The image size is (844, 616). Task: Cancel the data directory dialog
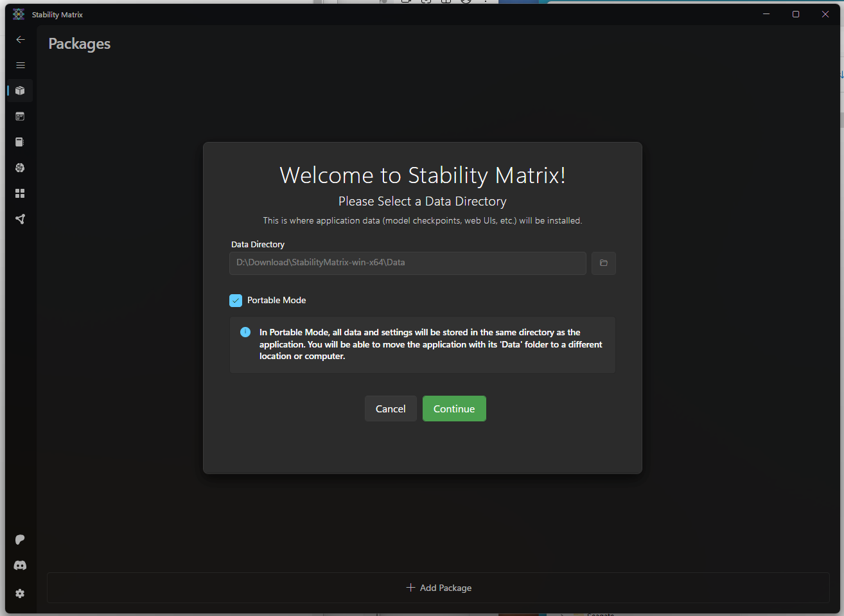pyautogui.click(x=390, y=409)
